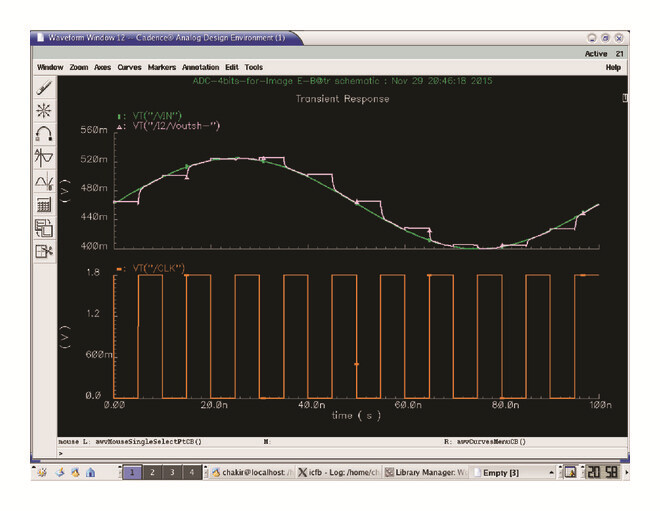Open the Help menu
Viewport: 660px width, 511px height.
[613, 67]
